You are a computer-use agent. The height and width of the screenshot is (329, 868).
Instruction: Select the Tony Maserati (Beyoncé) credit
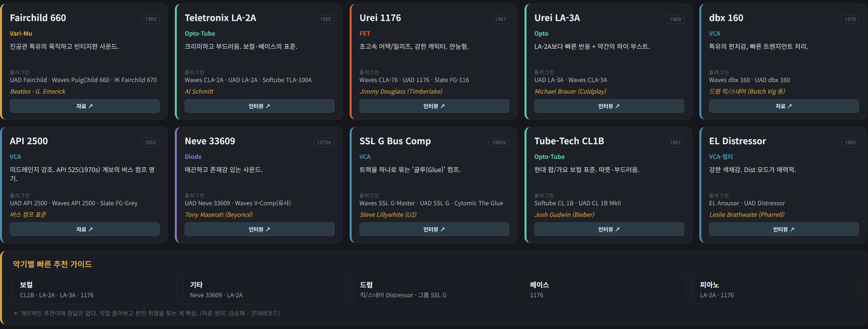click(219, 215)
